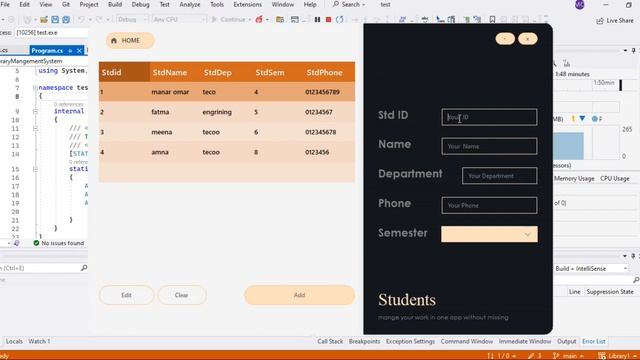Screen dimensions: 640x360
Task: Click the bookmark icon in the toolbar
Action: click(492, 19)
